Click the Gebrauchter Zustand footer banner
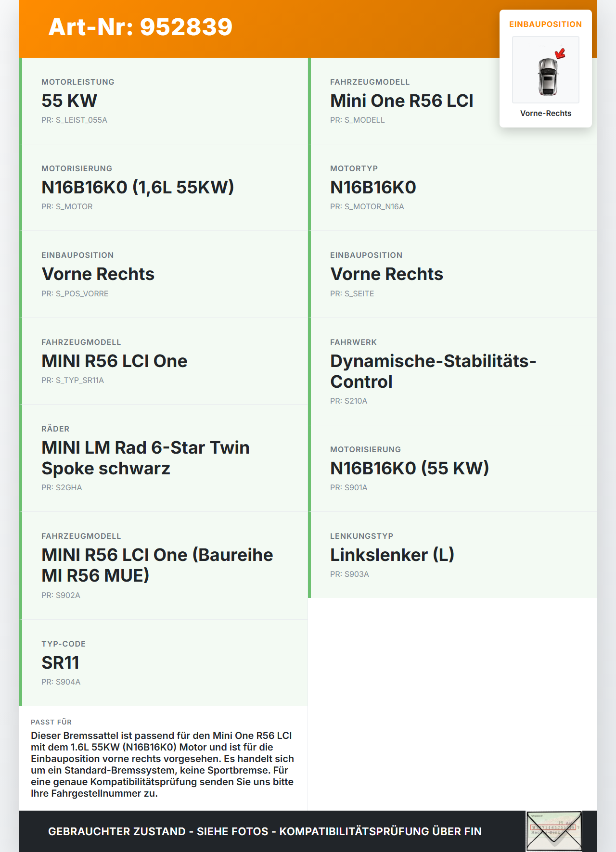Viewport: 616px width, 852px height. click(265, 831)
